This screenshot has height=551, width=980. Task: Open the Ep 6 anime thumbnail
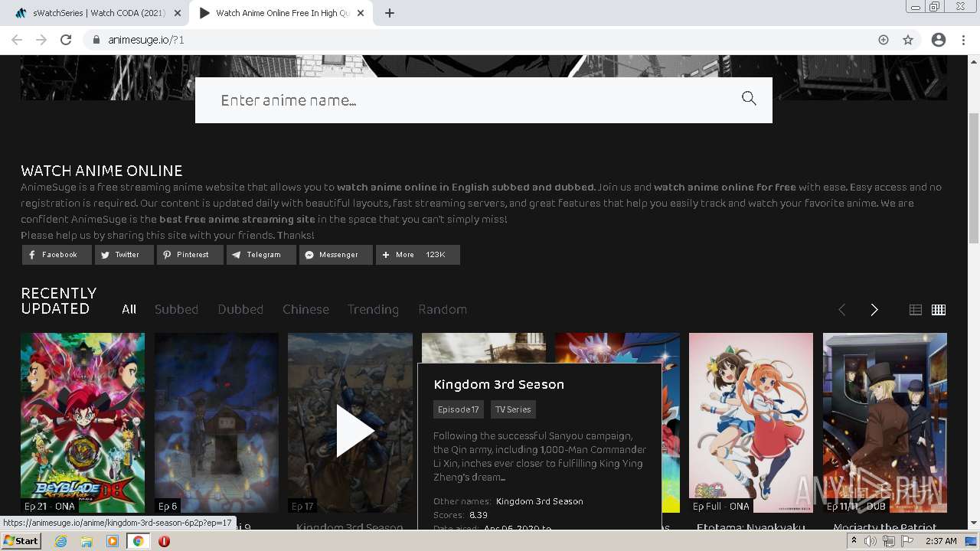click(217, 422)
